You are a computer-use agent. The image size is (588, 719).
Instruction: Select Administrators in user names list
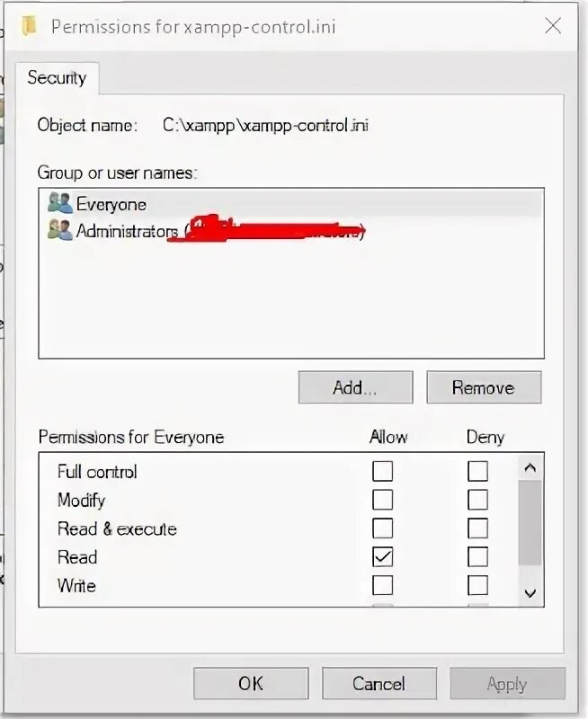(127, 231)
